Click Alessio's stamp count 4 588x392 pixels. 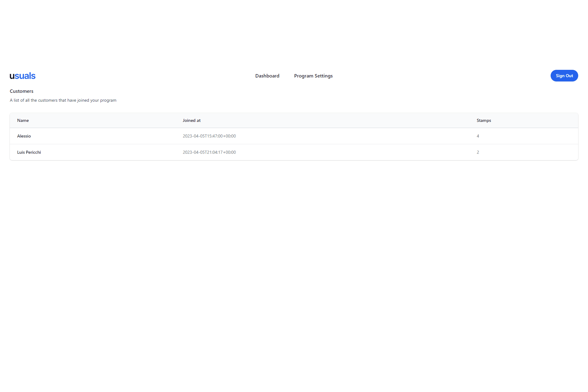click(x=478, y=136)
